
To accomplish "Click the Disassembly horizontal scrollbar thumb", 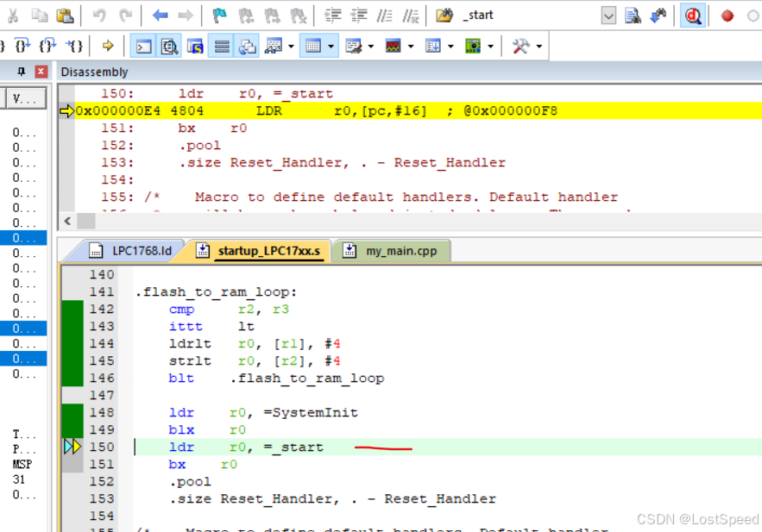I will pyautogui.click(x=86, y=222).
